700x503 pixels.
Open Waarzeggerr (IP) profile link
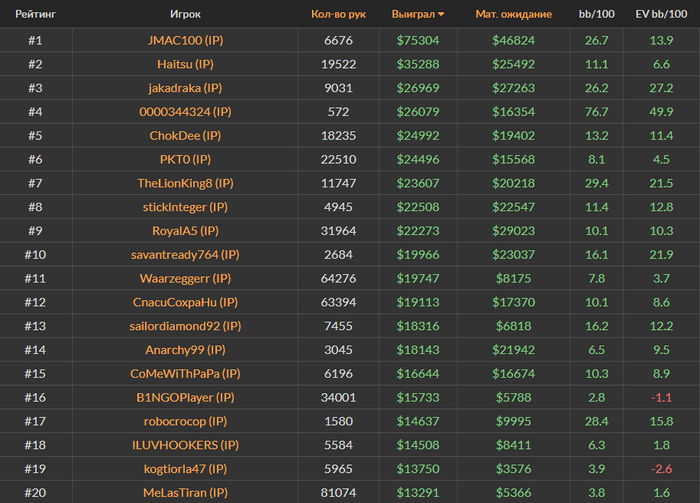coord(185,278)
